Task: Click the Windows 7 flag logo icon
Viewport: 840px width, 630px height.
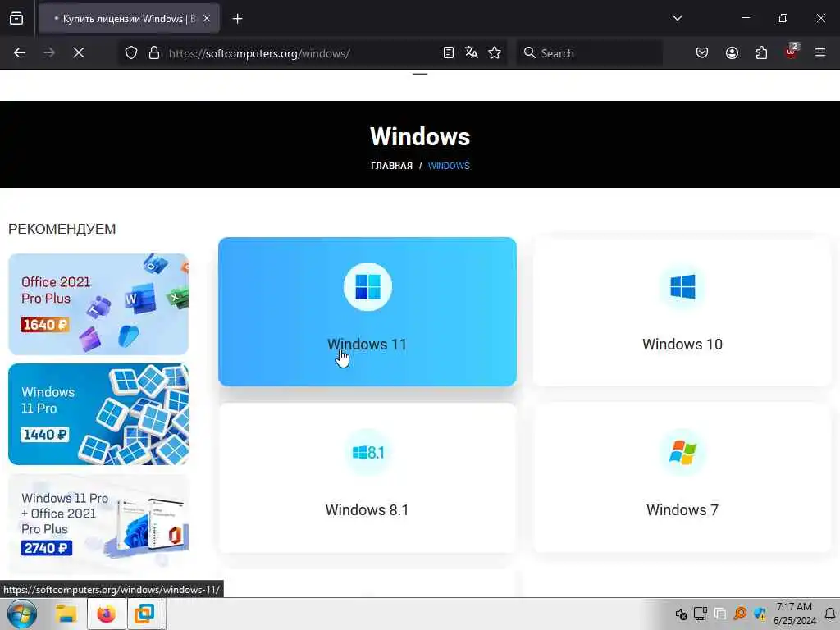Action: click(682, 453)
